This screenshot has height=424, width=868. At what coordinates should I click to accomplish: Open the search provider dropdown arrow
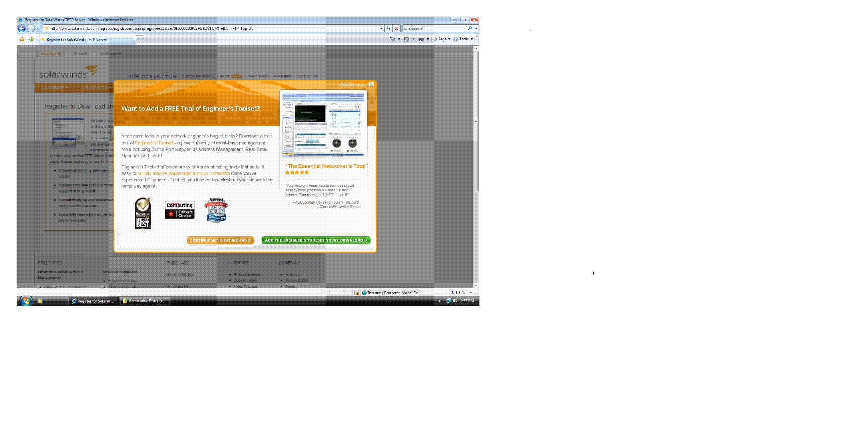click(x=476, y=28)
